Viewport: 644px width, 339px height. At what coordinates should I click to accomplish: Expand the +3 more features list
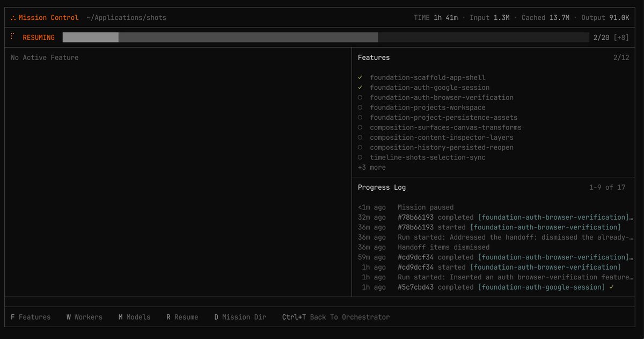click(372, 168)
